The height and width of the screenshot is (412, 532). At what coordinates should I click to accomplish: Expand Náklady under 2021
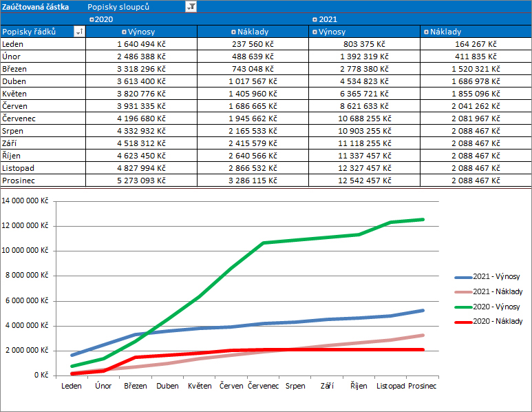(x=426, y=32)
